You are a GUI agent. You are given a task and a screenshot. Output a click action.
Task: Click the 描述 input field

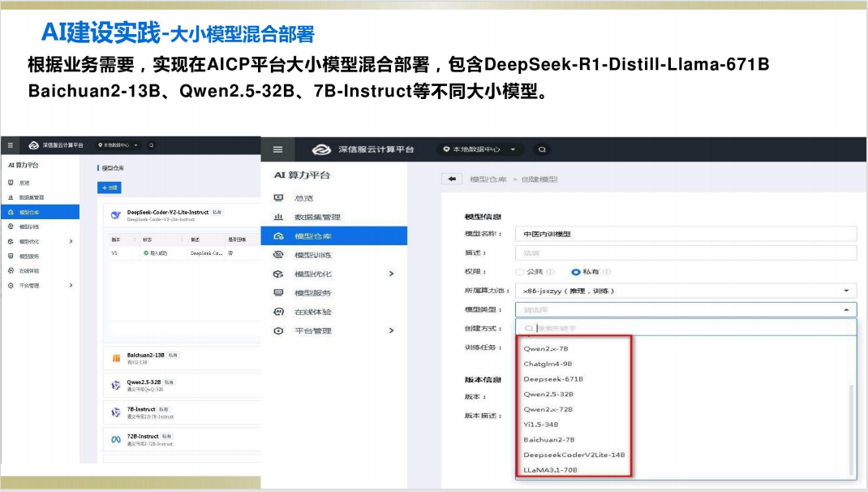click(685, 252)
